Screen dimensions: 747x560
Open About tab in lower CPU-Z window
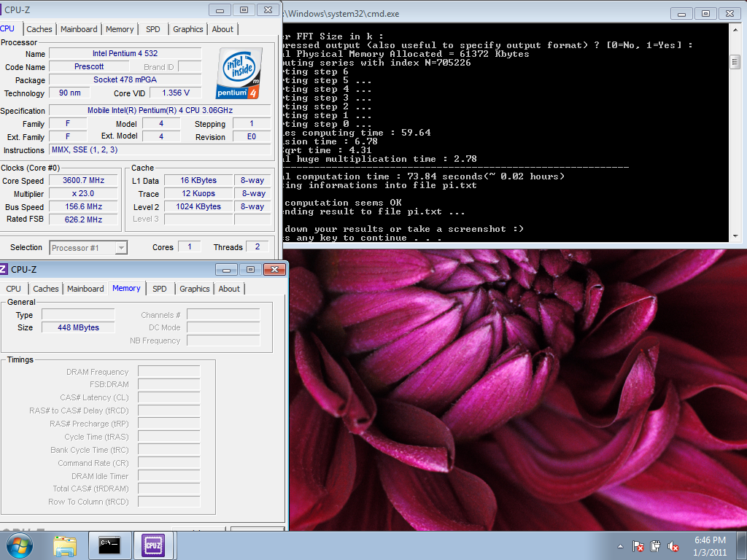[x=229, y=289]
